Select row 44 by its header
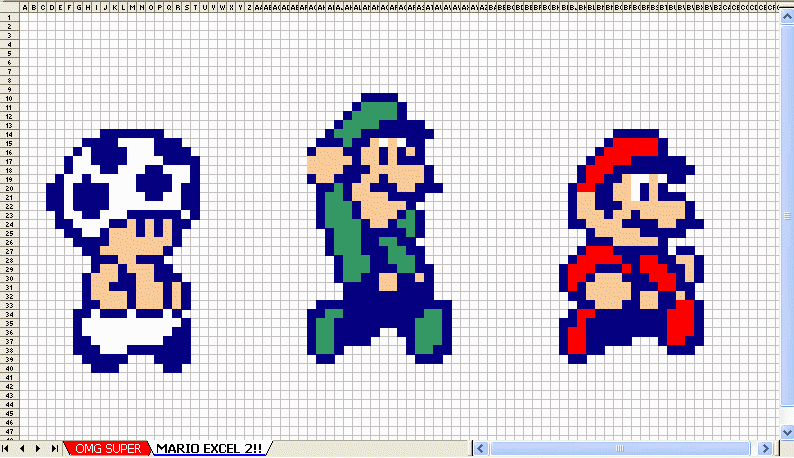Image resolution: width=794 pixels, height=458 pixels. click(10, 404)
